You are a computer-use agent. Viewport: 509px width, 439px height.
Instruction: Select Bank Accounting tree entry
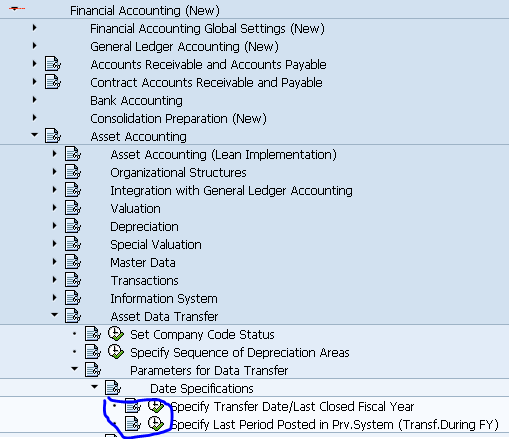point(136,100)
